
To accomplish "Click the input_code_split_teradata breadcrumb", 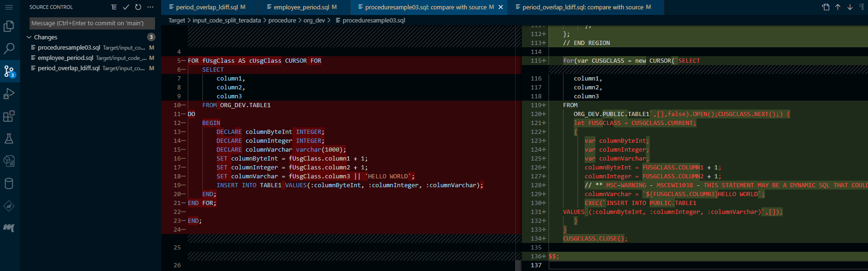I will point(227,20).
